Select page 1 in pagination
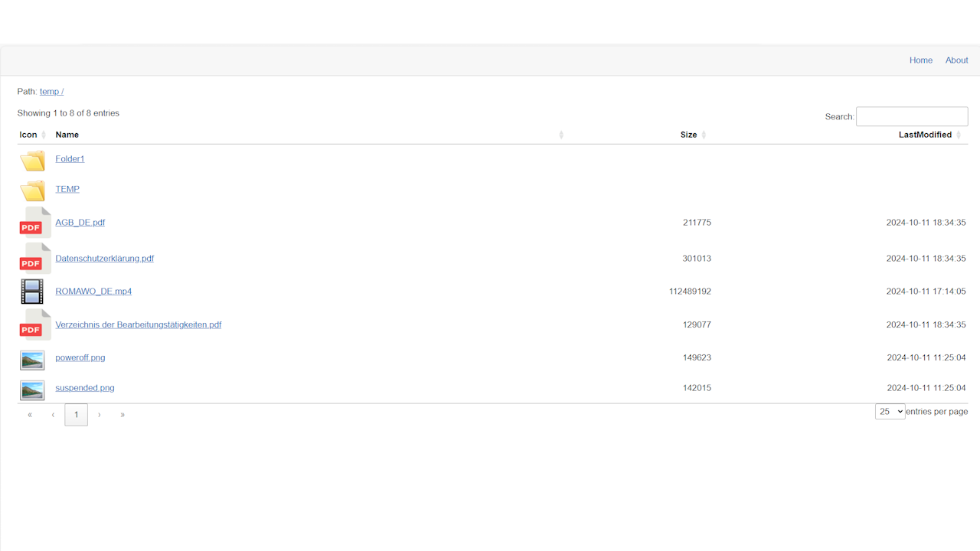The width and height of the screenshot is (980, 551). click(x=76, y=415)
